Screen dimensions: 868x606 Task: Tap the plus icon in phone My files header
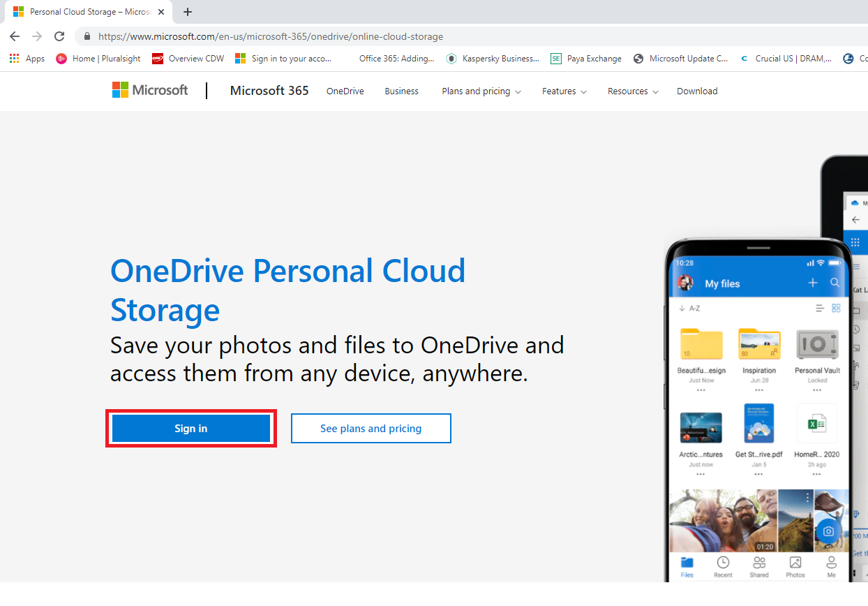(812, 283)
